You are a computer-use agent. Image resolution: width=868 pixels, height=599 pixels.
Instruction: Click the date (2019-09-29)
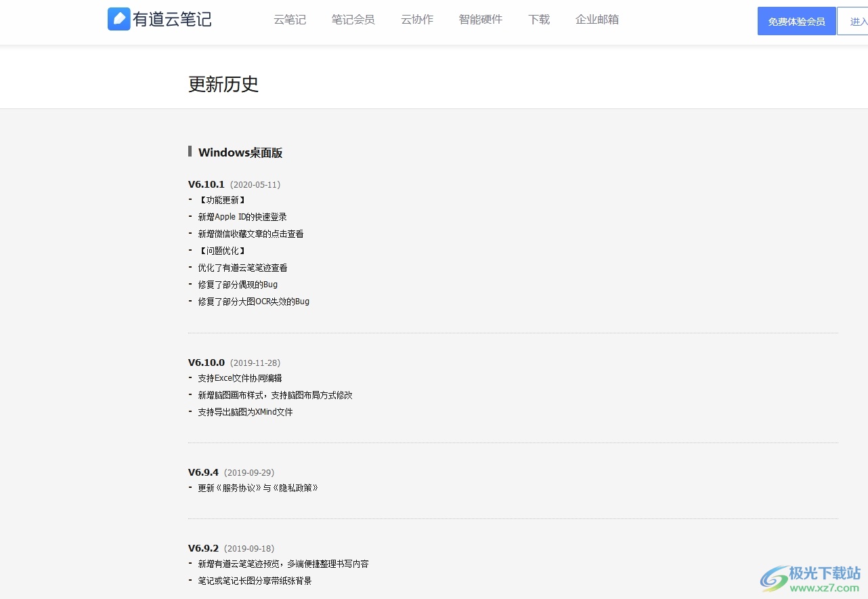(249, 472)
